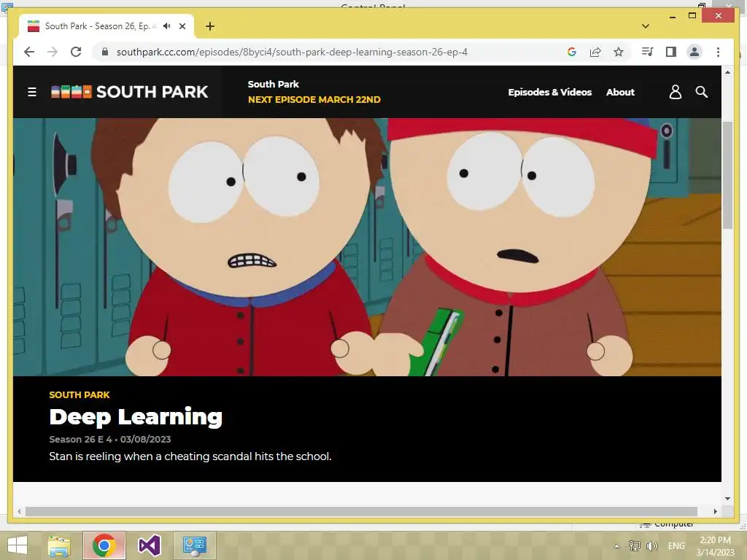The image size is (747, 560).
Task: Go back with the browser back arrow
Action: click(x=29, y=52)
